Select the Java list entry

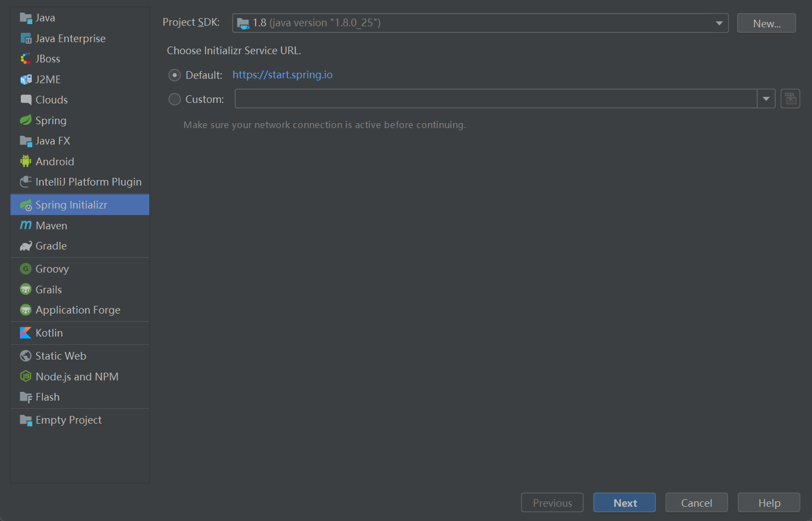point(80,18)
